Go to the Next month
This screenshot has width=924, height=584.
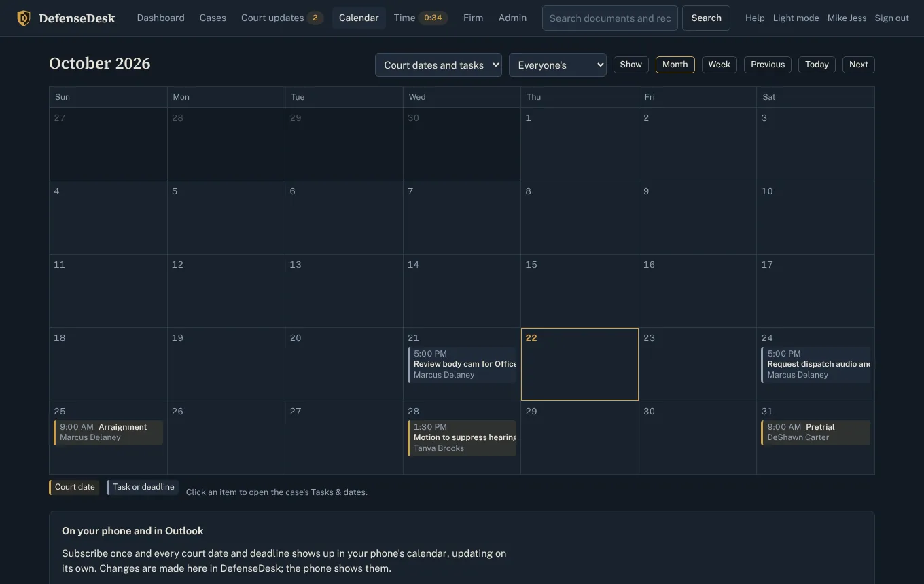(x=858, y=65)
